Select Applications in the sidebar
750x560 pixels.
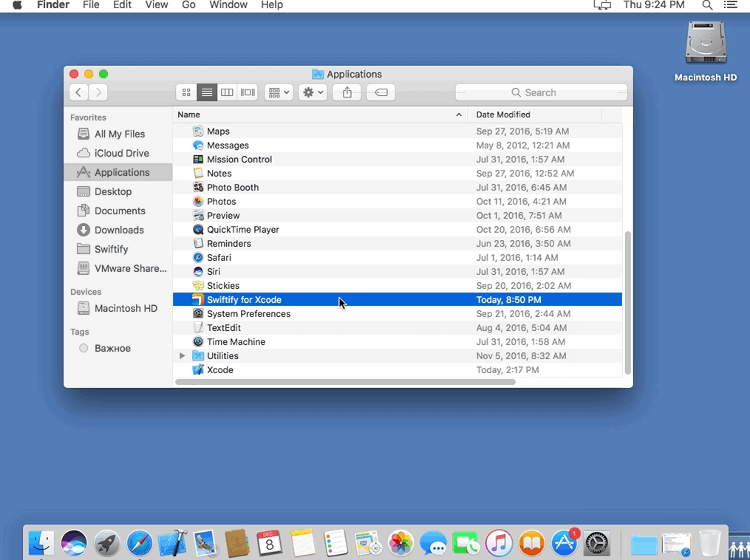click(118, 172)
